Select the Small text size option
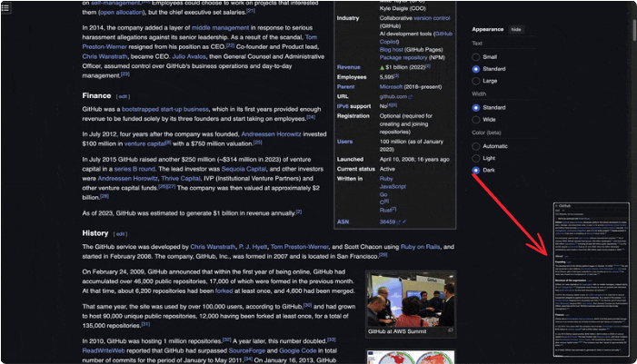 point(476,56)
